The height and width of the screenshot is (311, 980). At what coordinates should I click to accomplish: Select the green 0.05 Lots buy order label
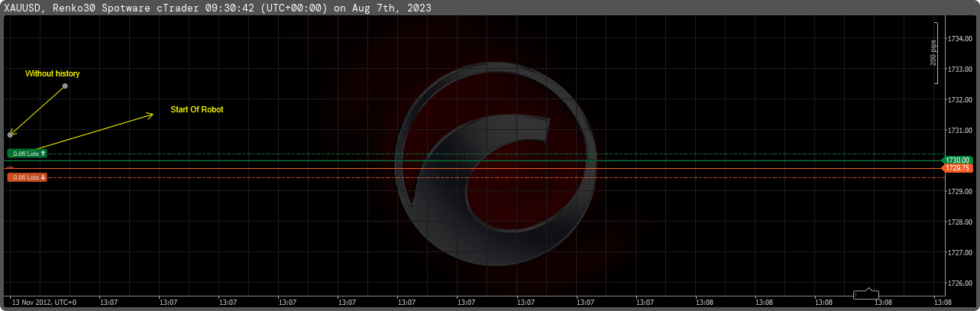pyautogui.click(x=27, y=154)
